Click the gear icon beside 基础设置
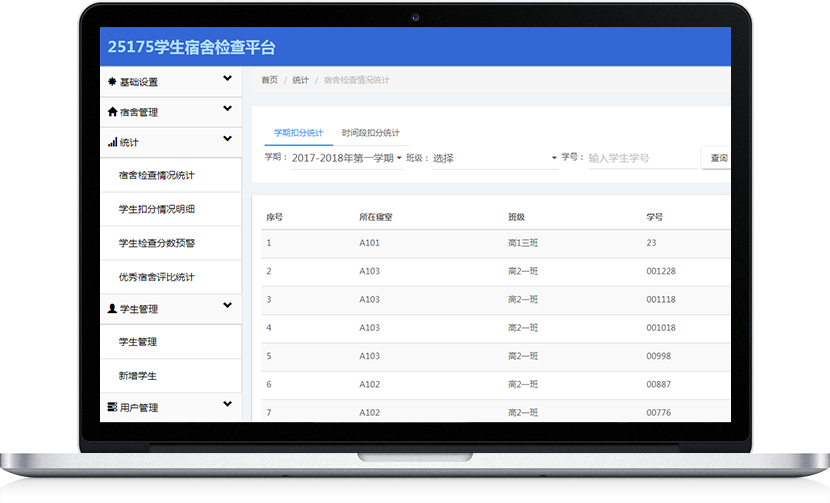The image size is (830, 503). tap(111, 82)
